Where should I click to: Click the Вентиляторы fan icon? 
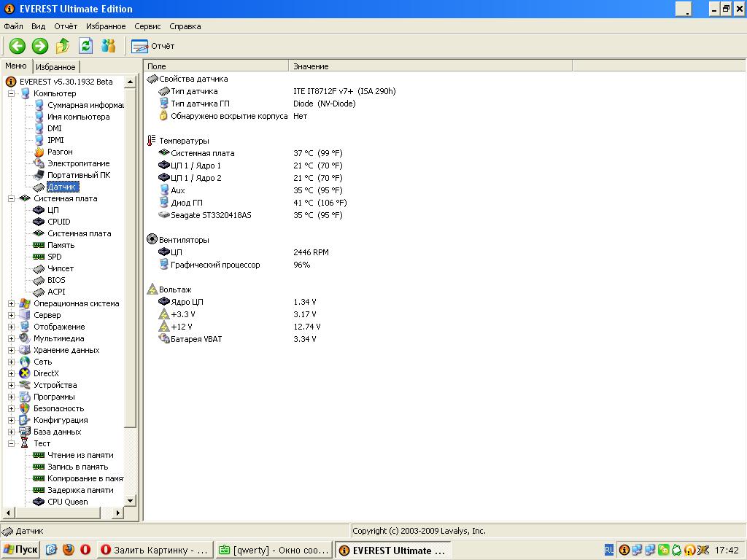(x=152, y=239)
